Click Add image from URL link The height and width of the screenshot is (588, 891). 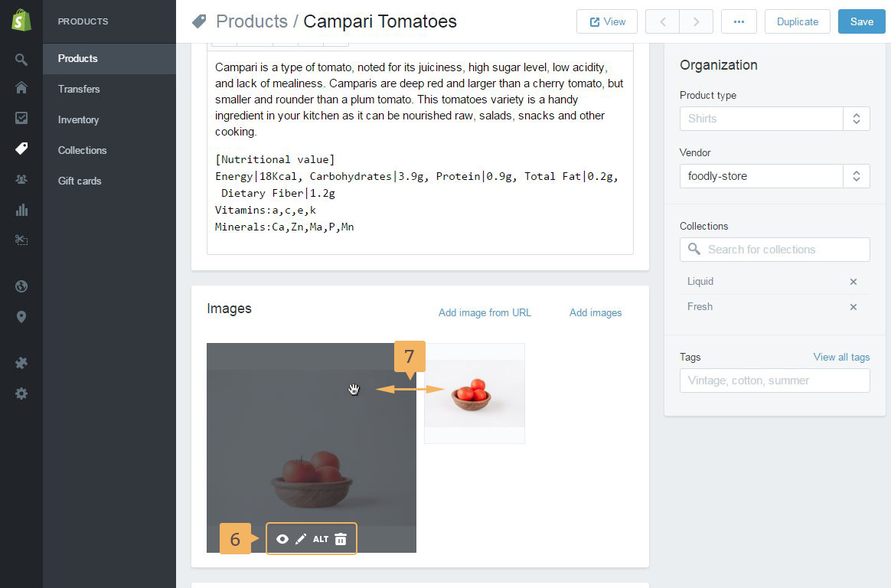485,312
